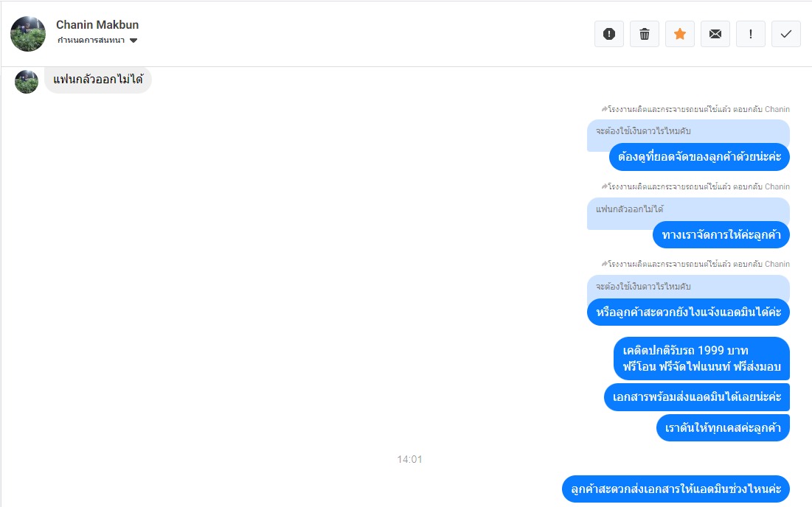Click the เอกสารพร้อมส่งแอดมินได้เลยน่ะค่ะ bubble

[696, 397]
